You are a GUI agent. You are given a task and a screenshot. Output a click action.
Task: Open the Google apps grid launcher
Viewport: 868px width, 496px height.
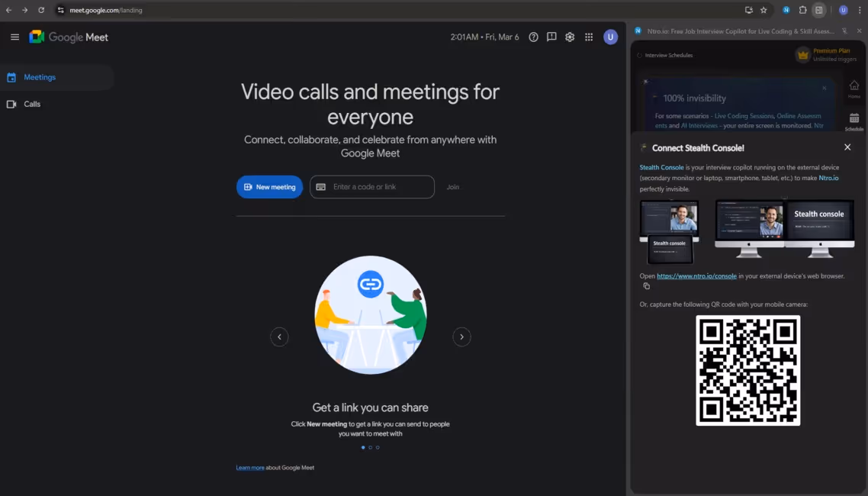click(x=589, y=37)
